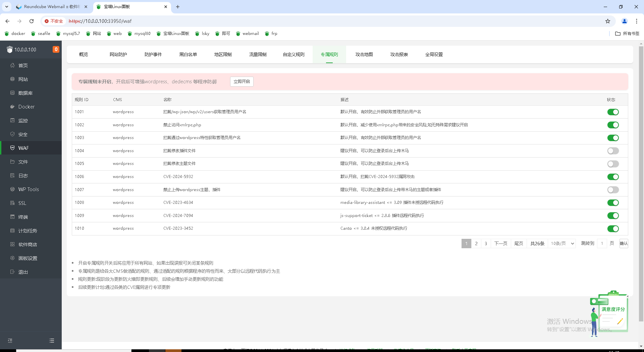Open the 软件商店 app store icon
The width and height of the screenshot is (644, 352).
tap(12, 245)
